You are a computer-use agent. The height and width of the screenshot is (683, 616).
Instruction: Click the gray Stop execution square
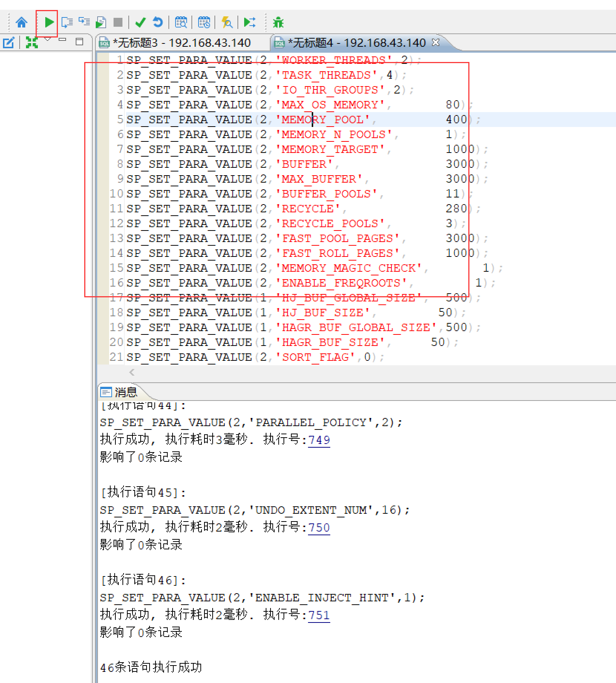tap(118, 23)
